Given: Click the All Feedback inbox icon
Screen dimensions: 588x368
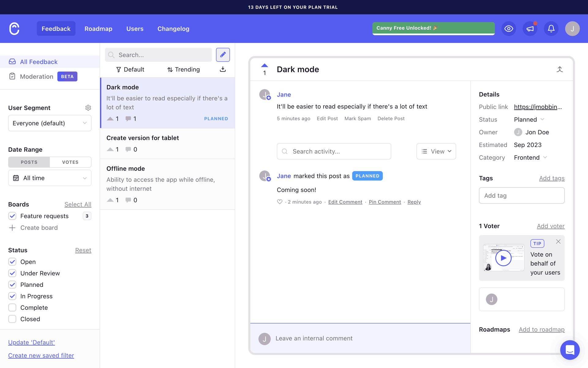Looking at the screenshot, I should click(12, 61).
